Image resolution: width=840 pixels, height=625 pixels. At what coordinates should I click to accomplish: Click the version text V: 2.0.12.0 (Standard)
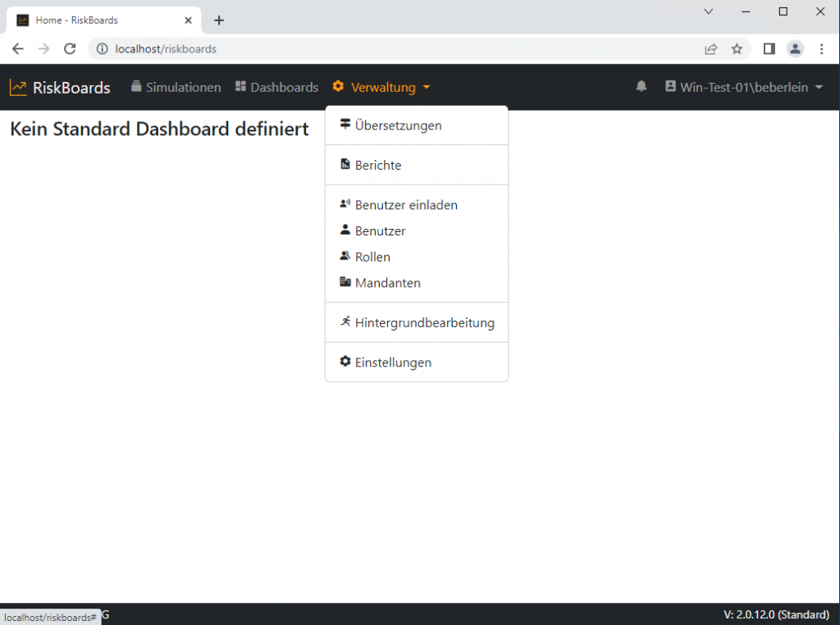point(776,615)
